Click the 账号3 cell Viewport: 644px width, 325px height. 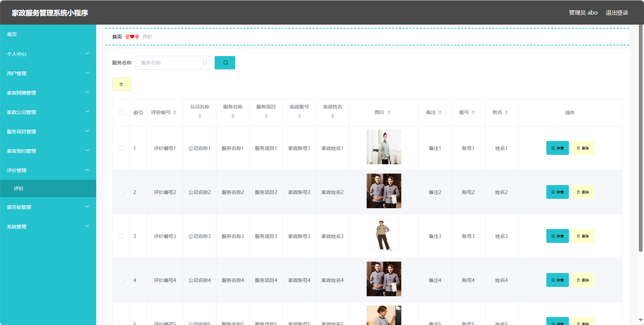[468, 236]
